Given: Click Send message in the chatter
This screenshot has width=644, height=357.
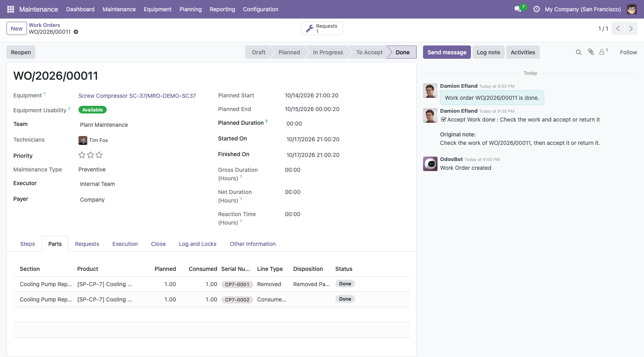Looking at the screenshot, I should coord(447,52).
